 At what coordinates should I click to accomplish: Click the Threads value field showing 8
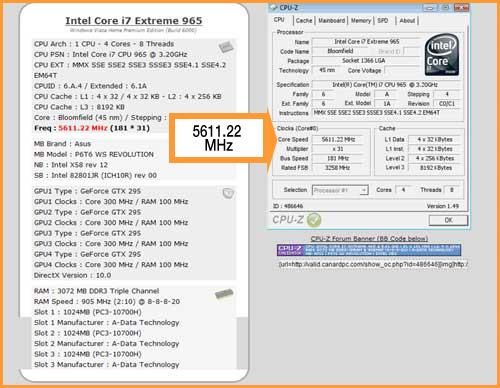pos(452,190)
